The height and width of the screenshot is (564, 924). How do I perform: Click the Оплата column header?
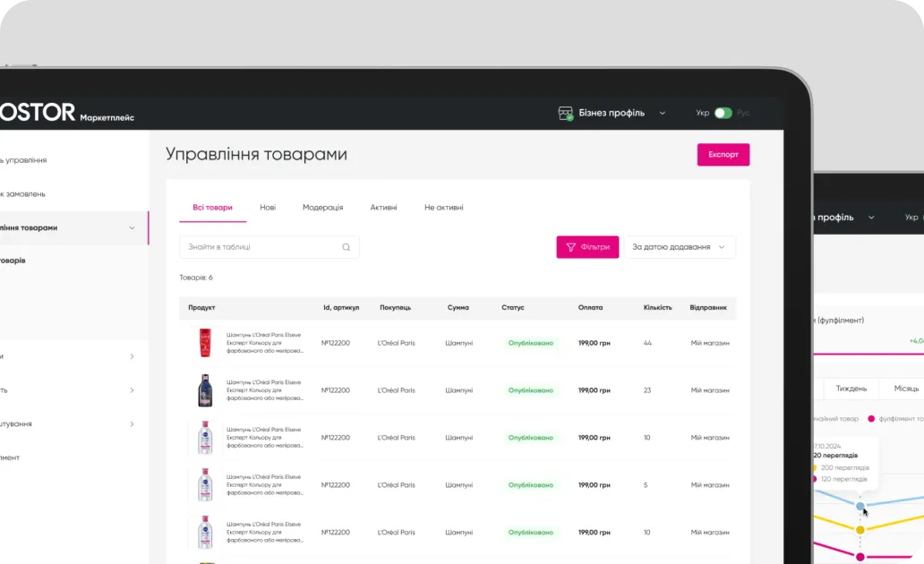590,308
